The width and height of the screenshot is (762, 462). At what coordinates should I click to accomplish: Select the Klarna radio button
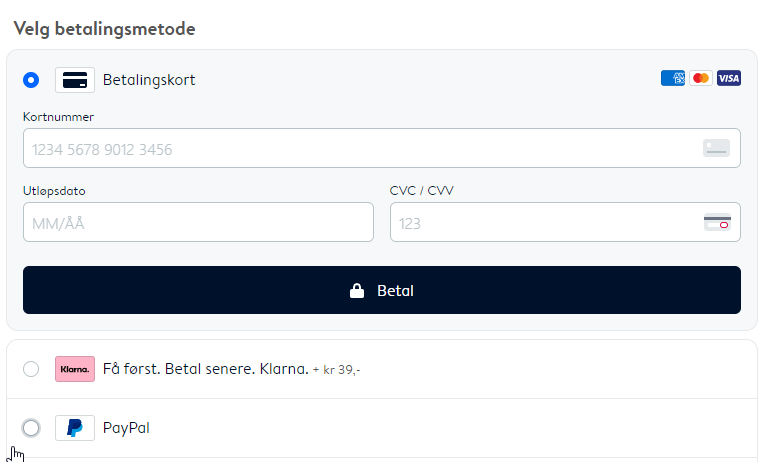(x=31, y=369)
